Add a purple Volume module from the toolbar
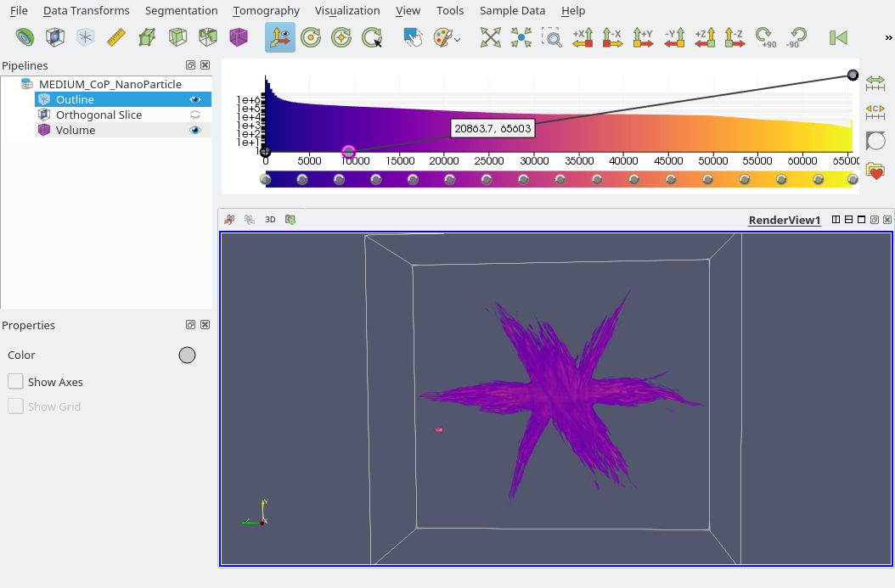Screen dimensions: 895x588 coord(239,37)
